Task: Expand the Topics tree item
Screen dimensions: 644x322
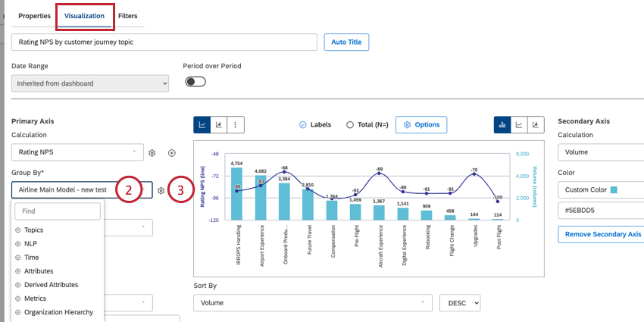Action: (x=18, y=230)
